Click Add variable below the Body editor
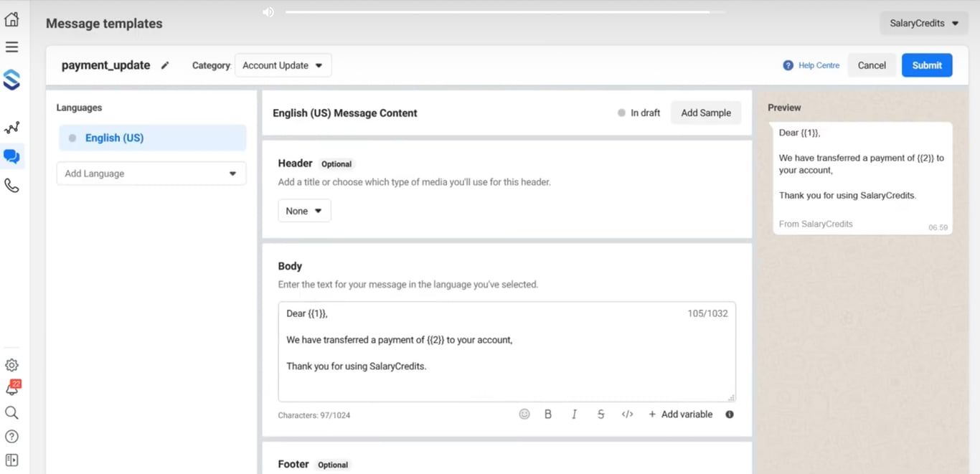980x474 pixels. (680, 414)
